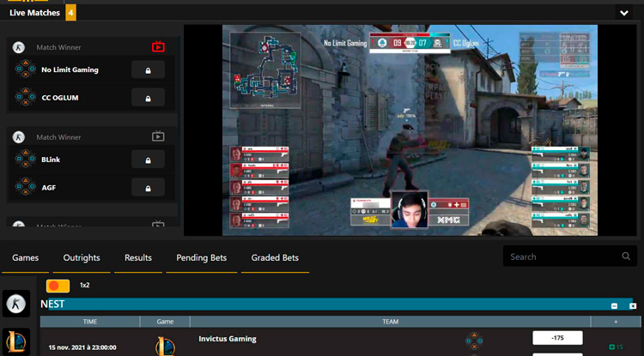The height and width of the screenshot is (356, 644).
Task: Open the Graded Bets tab
Action: point(275,258)
